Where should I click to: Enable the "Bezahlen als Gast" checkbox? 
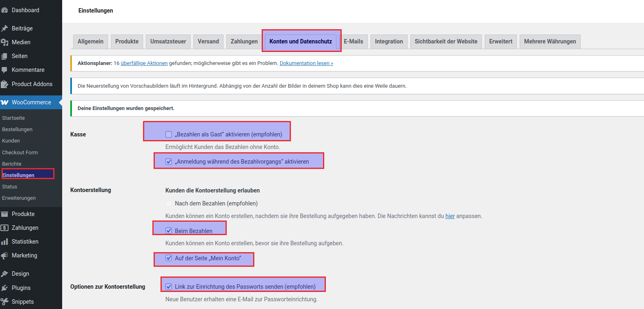pyautogui.click(x=169, y=134)
